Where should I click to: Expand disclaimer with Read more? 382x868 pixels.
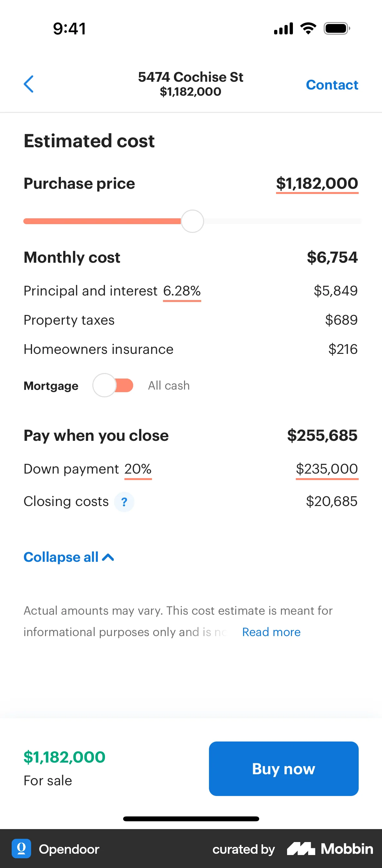[271, 632]
